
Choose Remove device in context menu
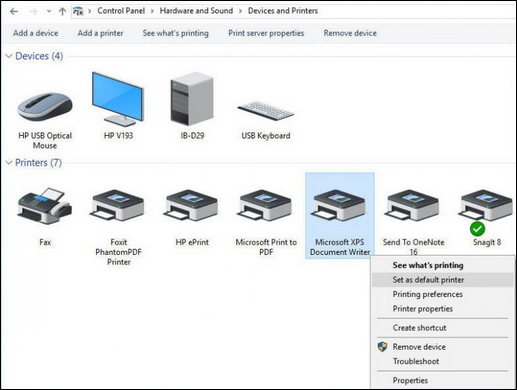[419, 347]
